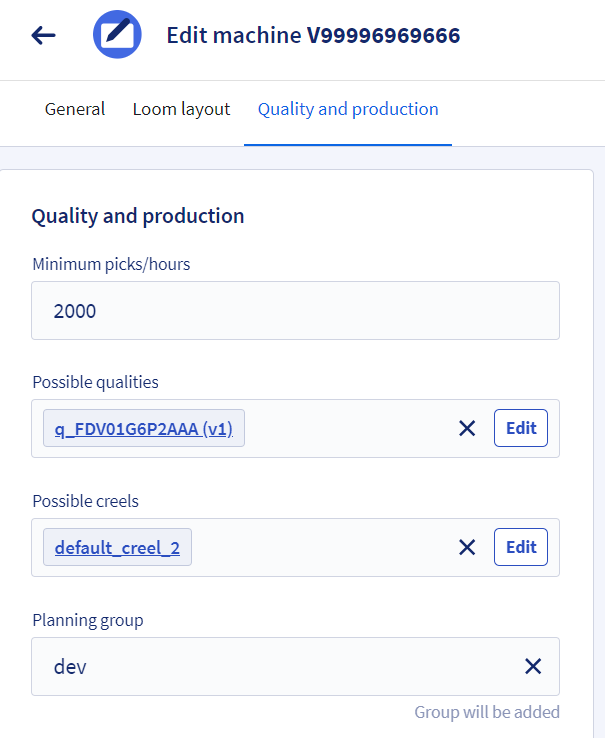The image size is (605, 738).
Task: Click the Quality and production section heading
Action: 138,216
